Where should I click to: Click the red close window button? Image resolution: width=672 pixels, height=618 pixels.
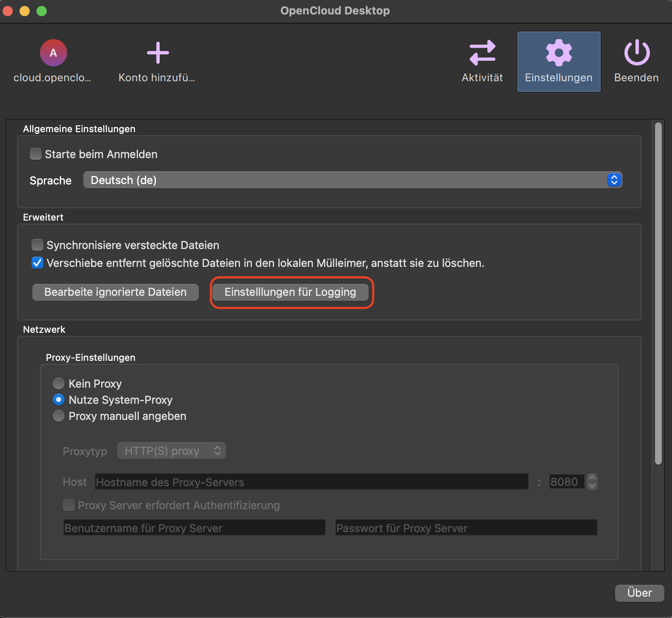pyautogui.click(x=8, y=11)
